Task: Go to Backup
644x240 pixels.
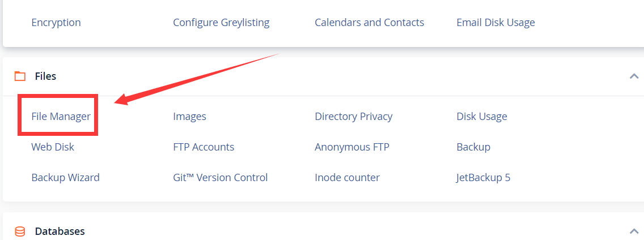Action: click(x=473, y=147)
